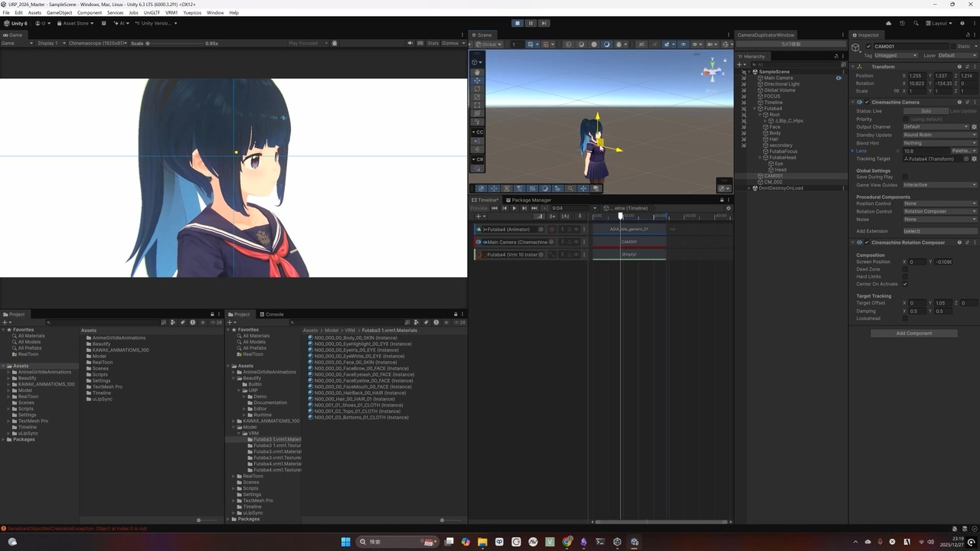Screen dimensions: 980x551
Task: Open the GameObject menu
Action: (60, 13)
